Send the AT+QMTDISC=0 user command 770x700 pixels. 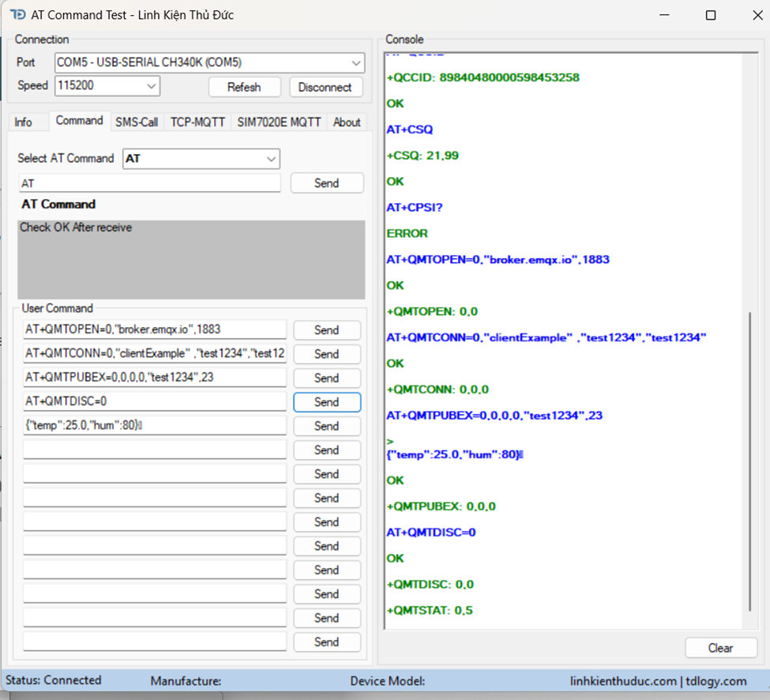[326, 402]
